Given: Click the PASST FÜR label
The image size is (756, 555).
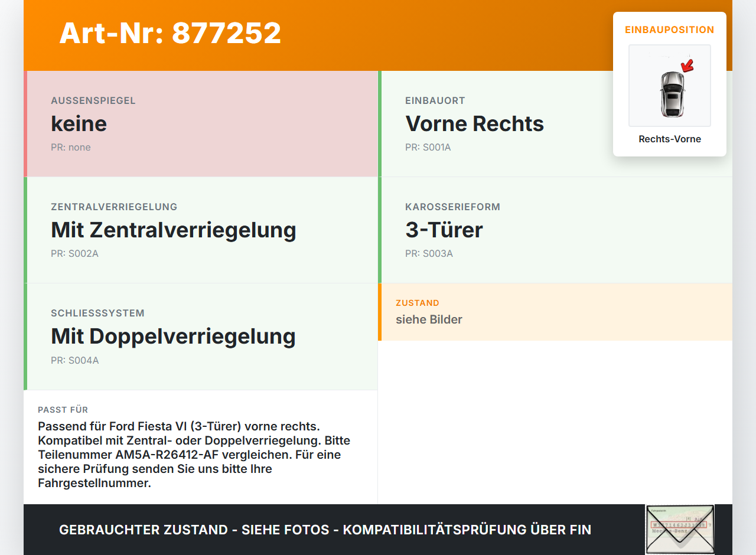Looking at the screenshot, I should pyautogui.click(x=63, y=410).
